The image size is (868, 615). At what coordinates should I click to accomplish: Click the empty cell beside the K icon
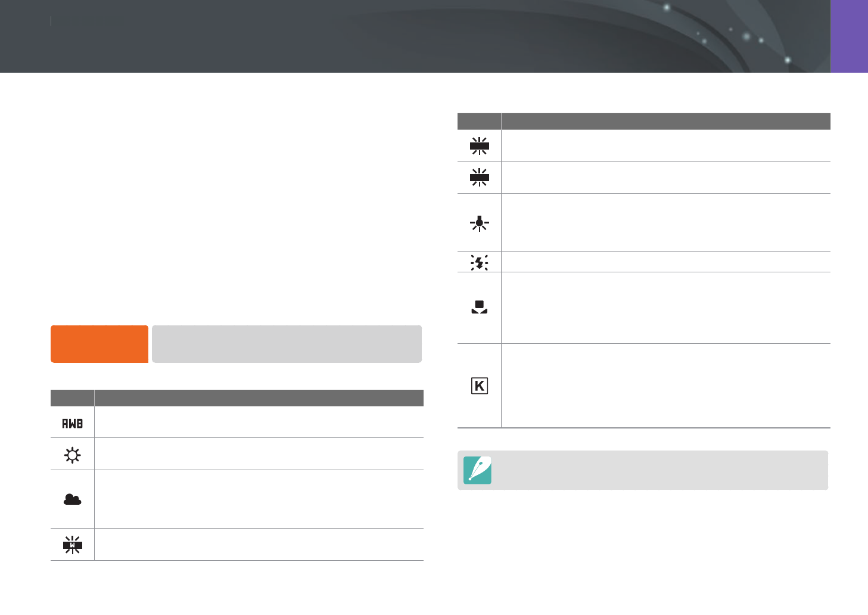(x=666, y=386)
